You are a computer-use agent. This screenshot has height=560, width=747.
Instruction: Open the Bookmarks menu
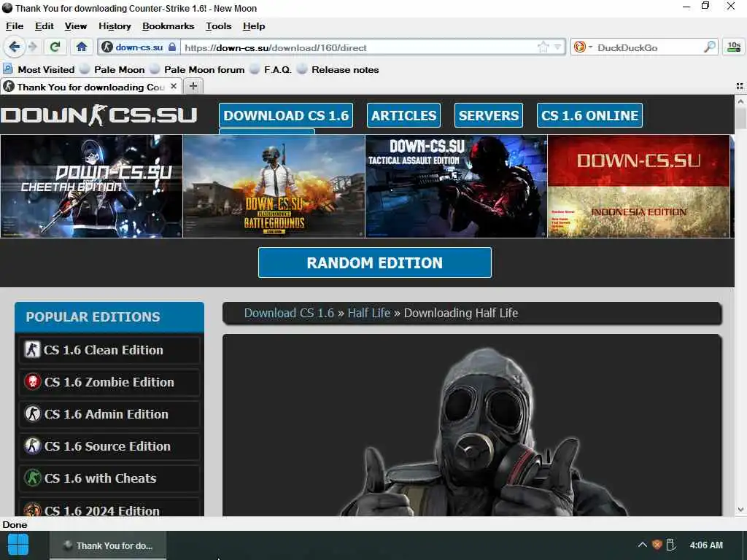(x=169, y=26)
